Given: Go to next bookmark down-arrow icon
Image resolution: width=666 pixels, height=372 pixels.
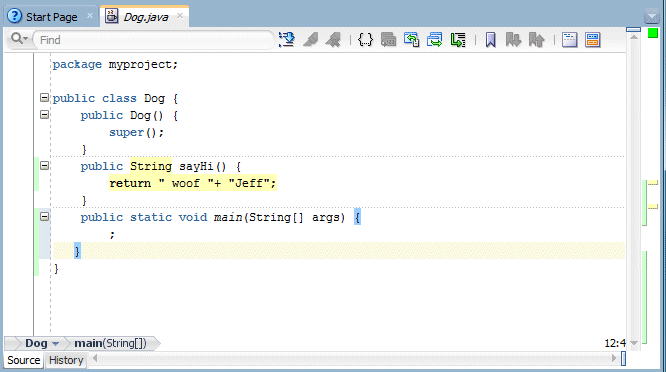Looking at the screenshot, I should pyautogui.click(x=513, y=40).
